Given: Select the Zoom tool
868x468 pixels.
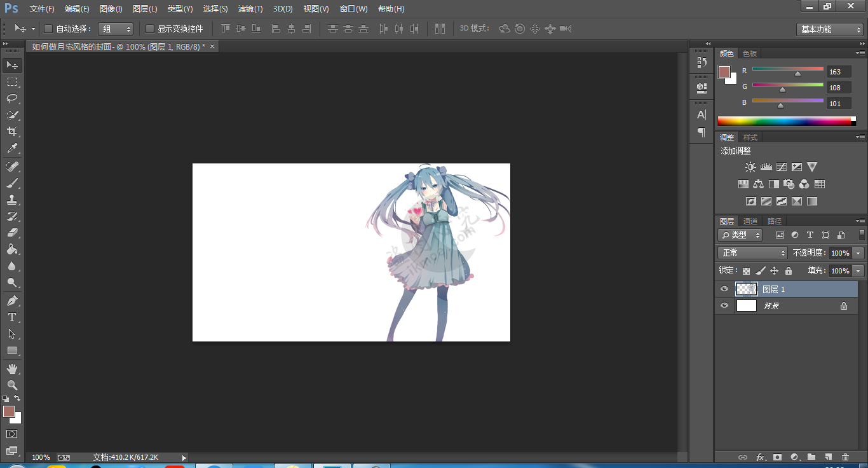Looking at the screenshot, I should 12,385.
